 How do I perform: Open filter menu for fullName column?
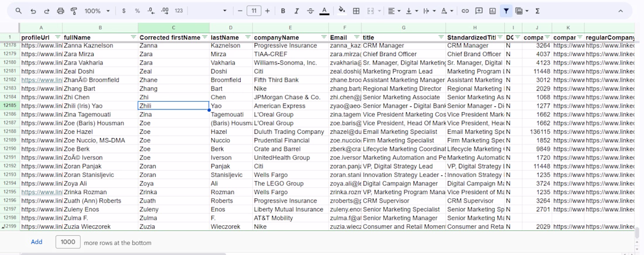[x=133, y=37]
